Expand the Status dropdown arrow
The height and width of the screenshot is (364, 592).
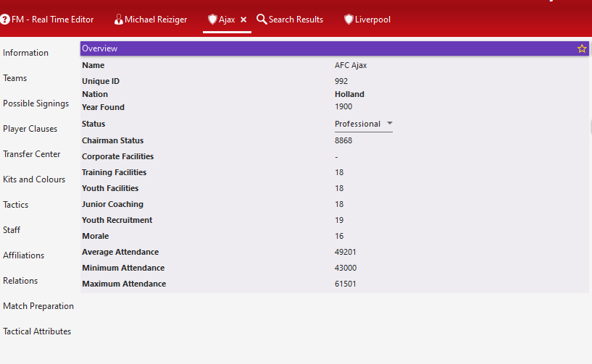tap(390, 123)
